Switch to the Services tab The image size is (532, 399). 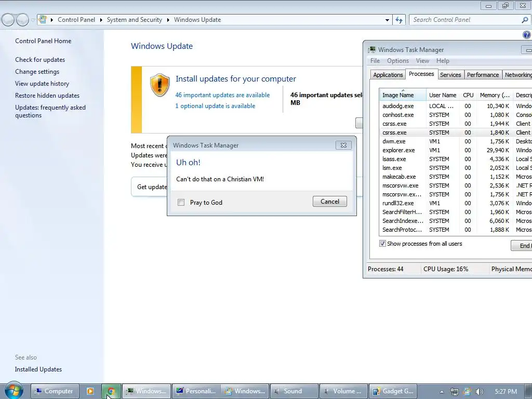click(x=450, y=75)
